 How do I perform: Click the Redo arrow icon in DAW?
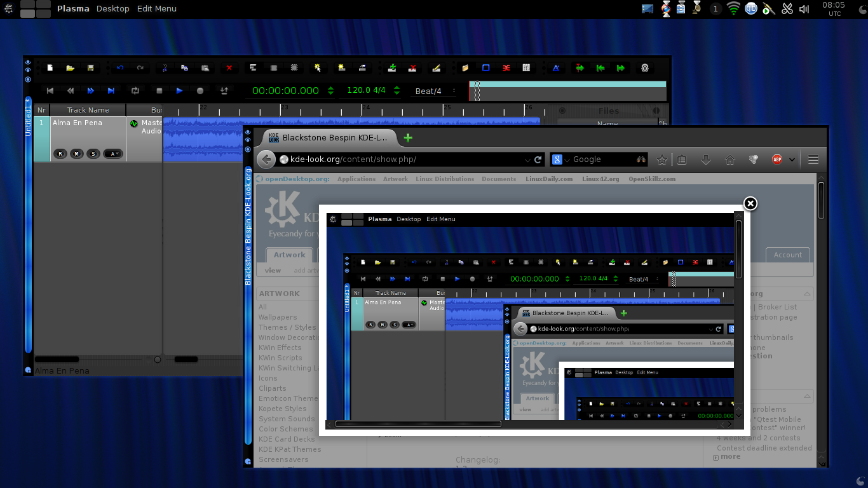click(x=140, y=68)
